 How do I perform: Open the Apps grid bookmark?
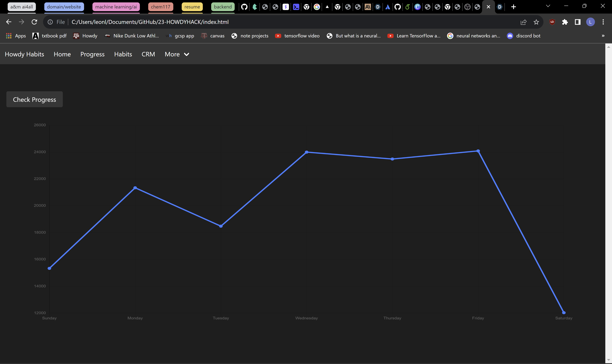(16, 36)
